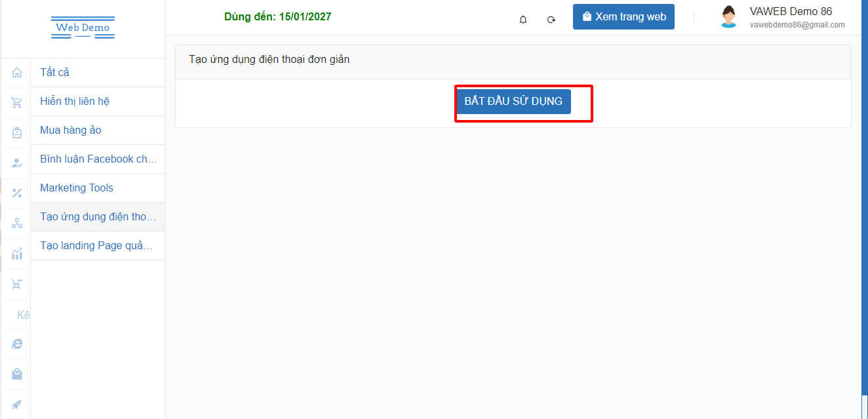Viewport: 868px width, 419px height.
Task: Click the refresh icon in the top bar
Action: pyautogui.click(x=551, y=20)
